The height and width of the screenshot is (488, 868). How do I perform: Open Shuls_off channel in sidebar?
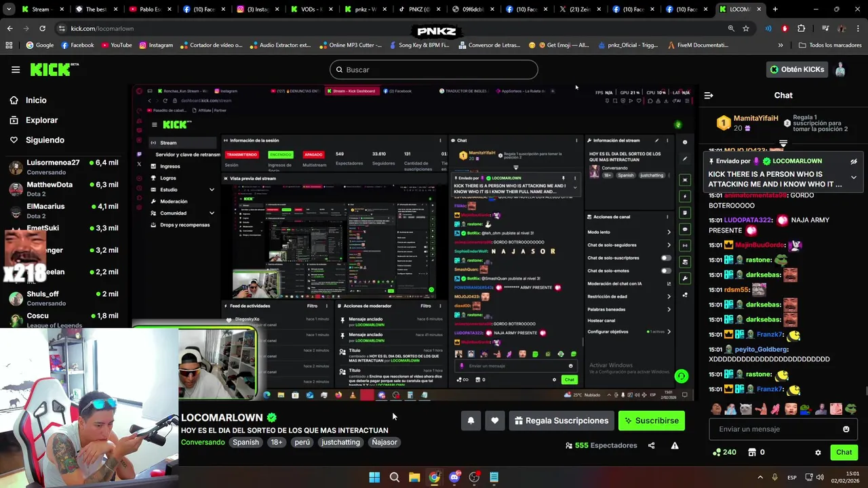coord(64,298)
